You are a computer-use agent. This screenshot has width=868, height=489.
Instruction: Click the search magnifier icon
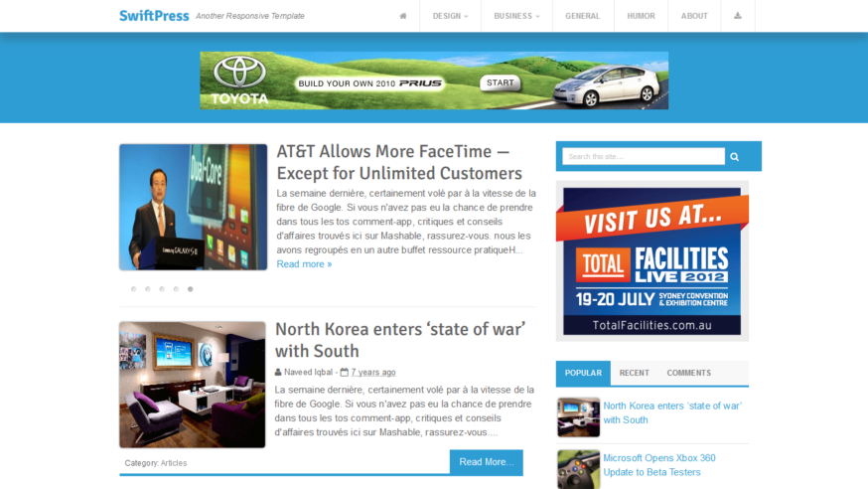pos(734,157)
